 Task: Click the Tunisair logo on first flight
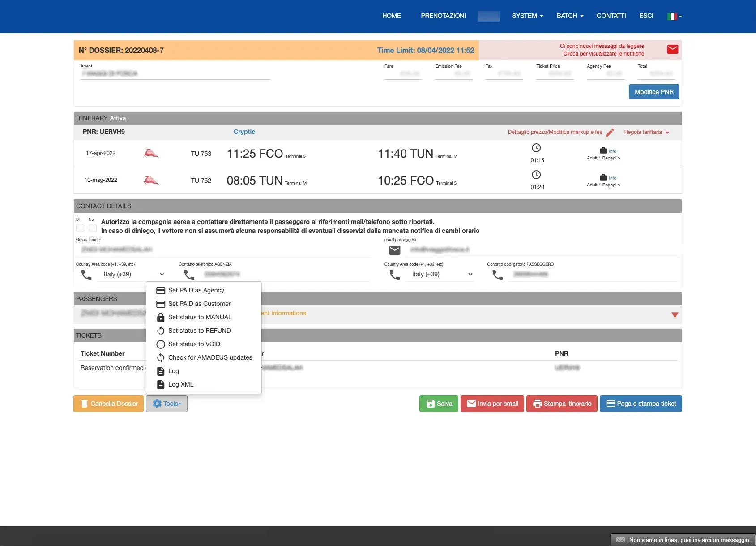[151, 154]
